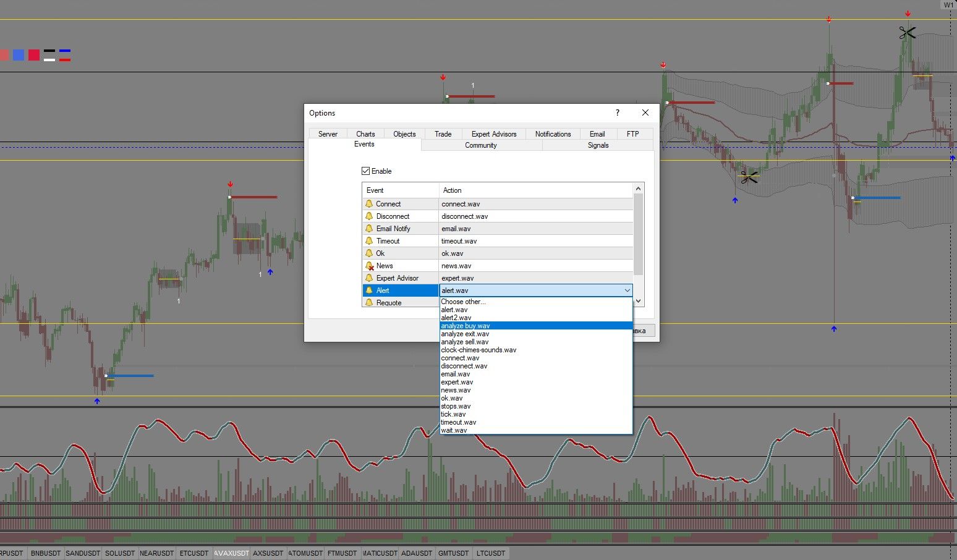Click the Expert Advisor bell icon
This screenshot has width=957, height=560.
(x=369, y=278)
